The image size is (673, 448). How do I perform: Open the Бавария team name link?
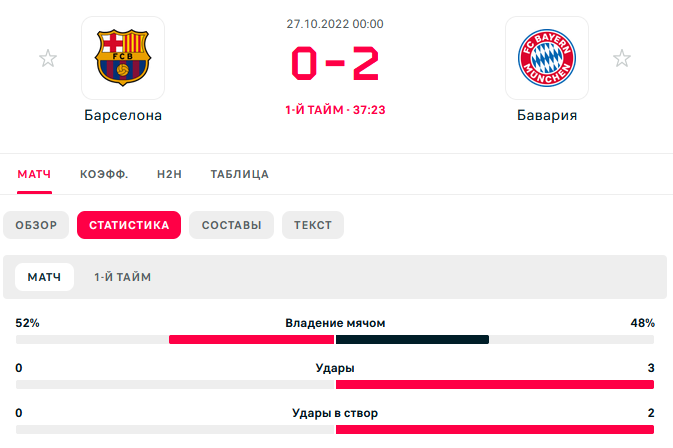tap(547, 115)
